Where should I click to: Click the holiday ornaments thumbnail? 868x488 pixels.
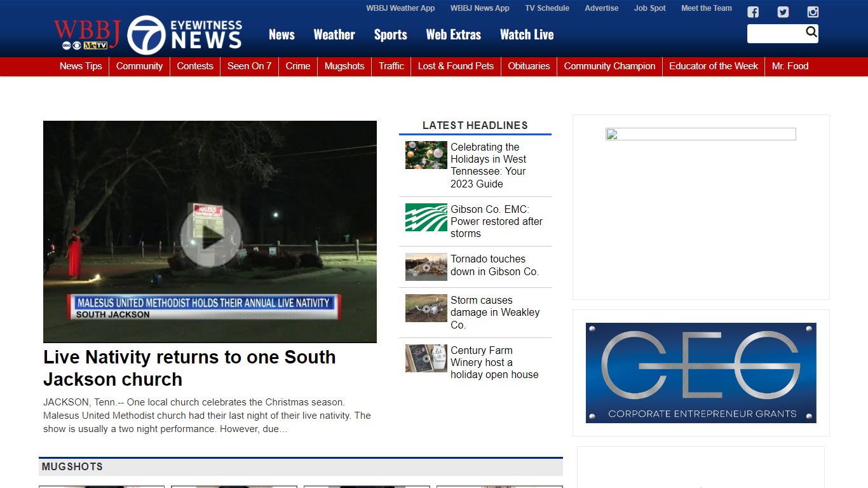tap(426, 155)
